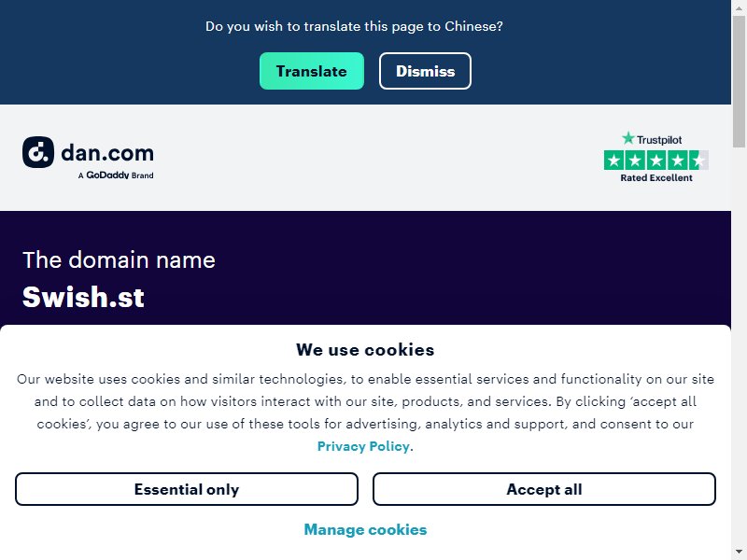Click the GoDaddy Brand text logo

[116, 175]
